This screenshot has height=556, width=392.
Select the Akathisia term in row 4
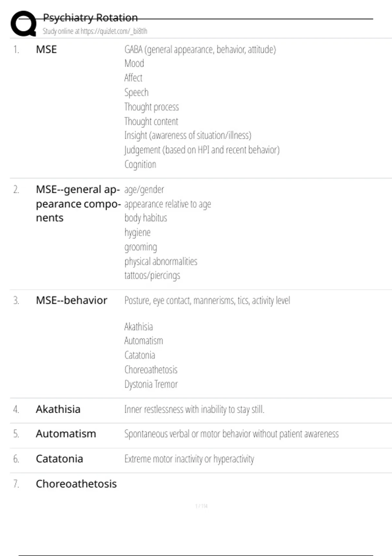click(x=58, y=409)
